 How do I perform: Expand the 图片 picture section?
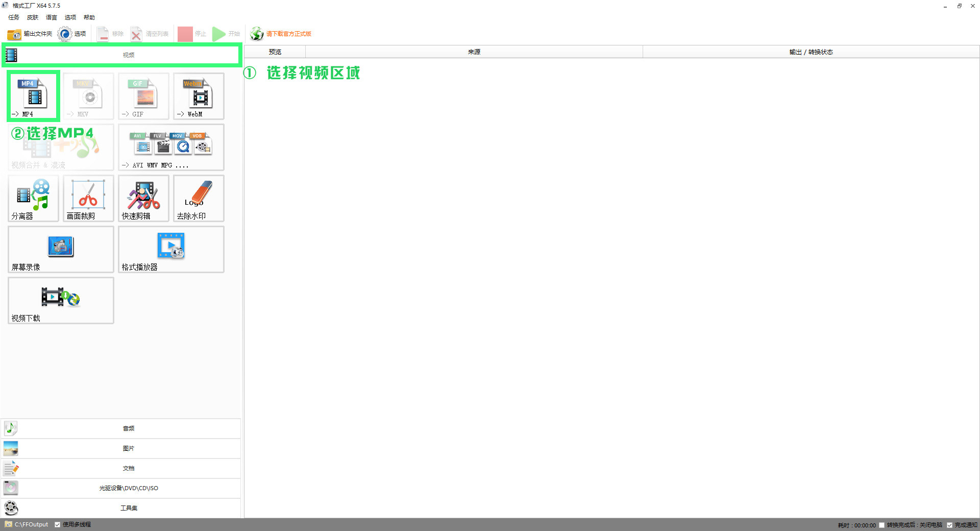121,448
